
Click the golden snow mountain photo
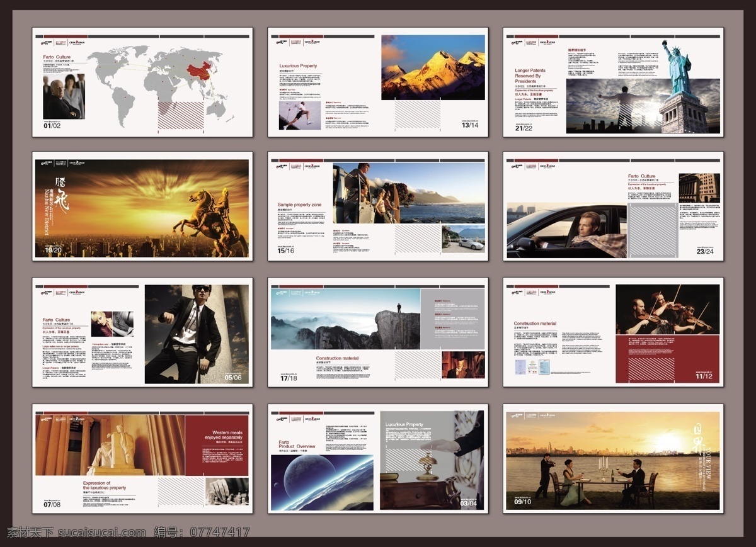[433, 67]
